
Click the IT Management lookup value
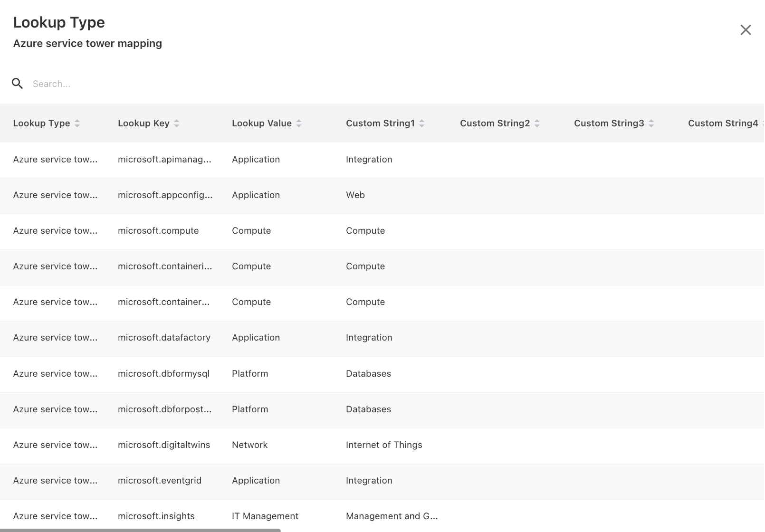(265, 516)
